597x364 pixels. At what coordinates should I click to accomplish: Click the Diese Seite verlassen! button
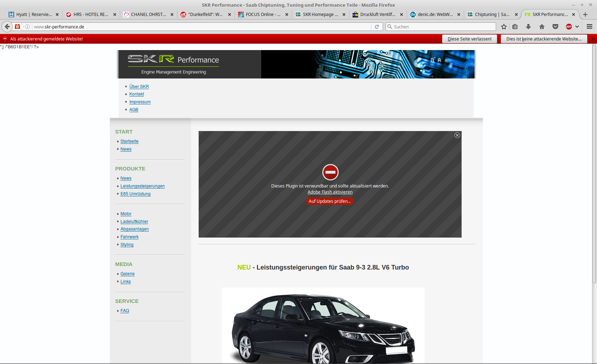pyautogui.click(x=469, y=39)
